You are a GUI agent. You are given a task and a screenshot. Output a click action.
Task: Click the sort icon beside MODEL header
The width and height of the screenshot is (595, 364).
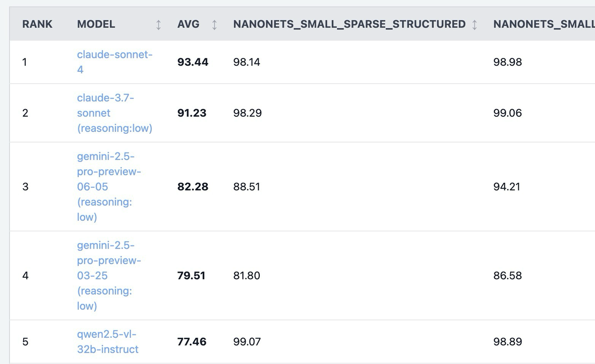coord(158,24)
